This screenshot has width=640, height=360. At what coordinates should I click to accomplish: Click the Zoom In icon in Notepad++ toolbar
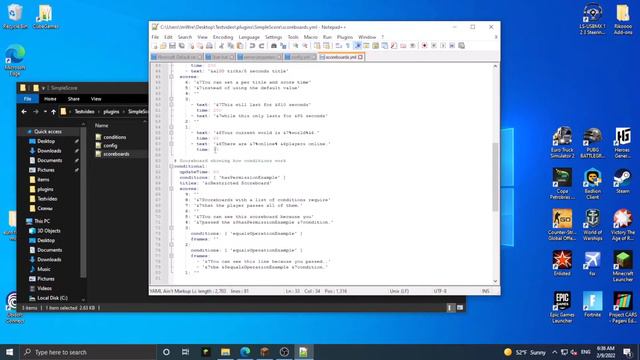click(296, 46)
